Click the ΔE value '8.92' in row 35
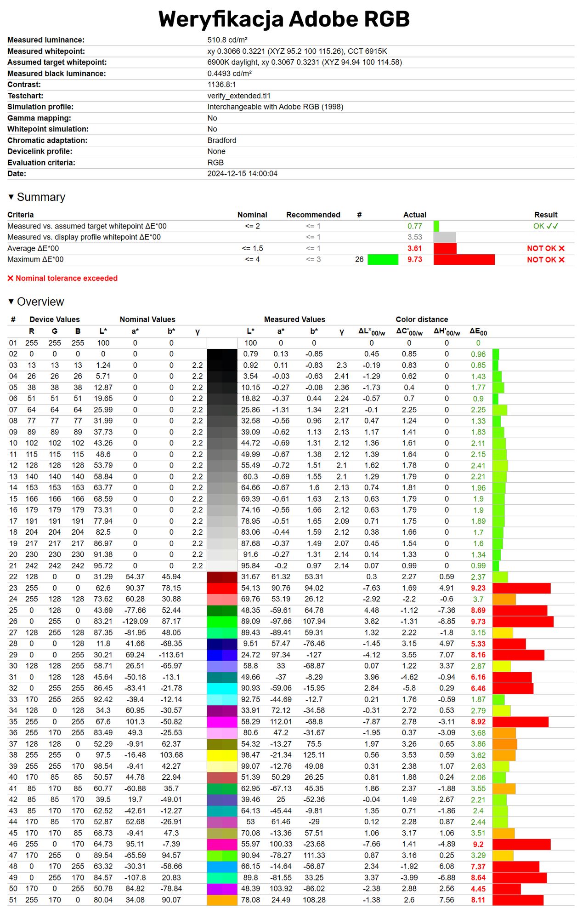Image resolution: width=588 pixels, height=908 pixels. (x=478, y=722)
